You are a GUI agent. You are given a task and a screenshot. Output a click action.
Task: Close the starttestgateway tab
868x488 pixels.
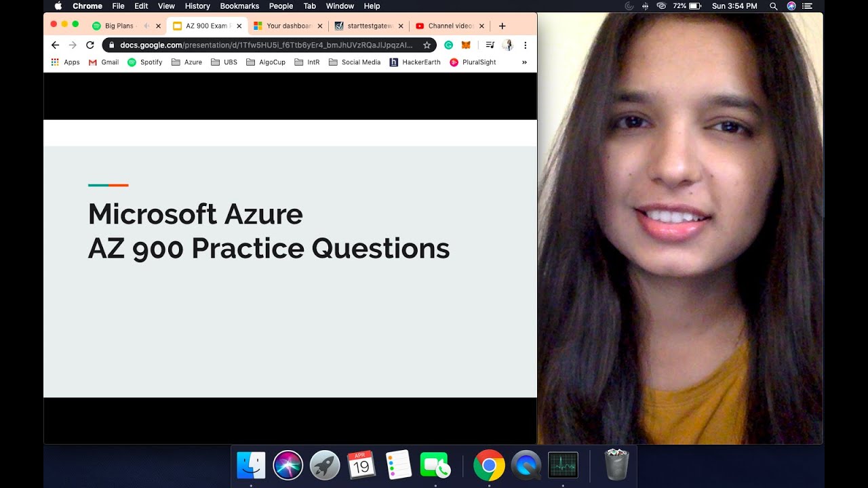[401, 26]
